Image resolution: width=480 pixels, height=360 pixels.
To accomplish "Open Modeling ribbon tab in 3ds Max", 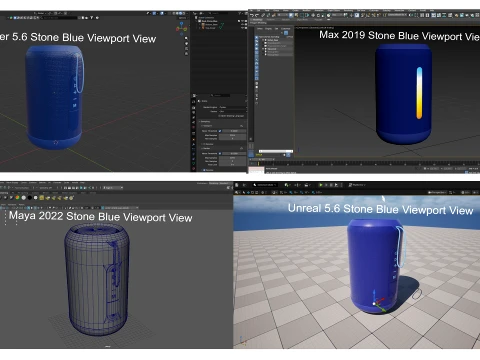I will coord(257,20).
